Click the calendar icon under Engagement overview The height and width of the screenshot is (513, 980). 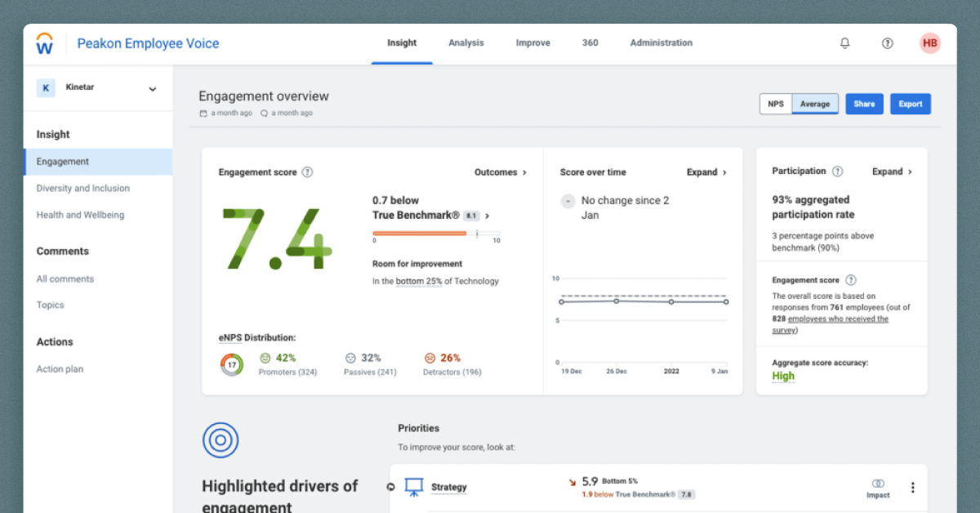(203, 114)
